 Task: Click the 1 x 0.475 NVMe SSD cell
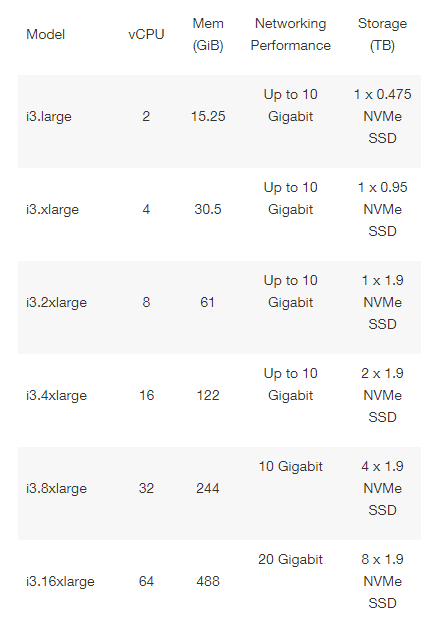click(x=382, y=116)
